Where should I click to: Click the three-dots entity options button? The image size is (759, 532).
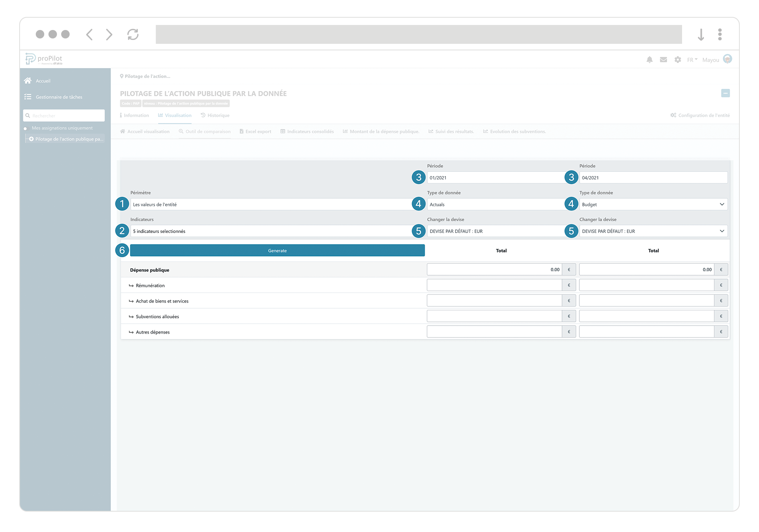click(x=725, y=93)
